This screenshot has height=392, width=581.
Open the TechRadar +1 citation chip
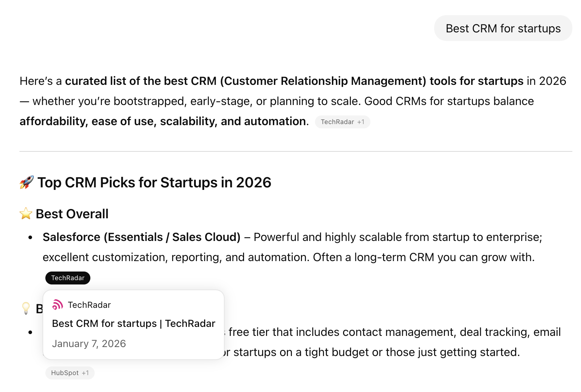[342, 122]
